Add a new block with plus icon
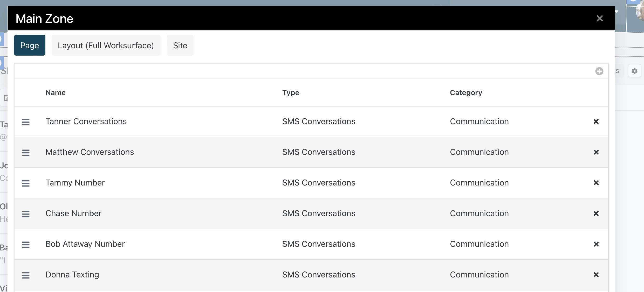 [x=599, y=71]
